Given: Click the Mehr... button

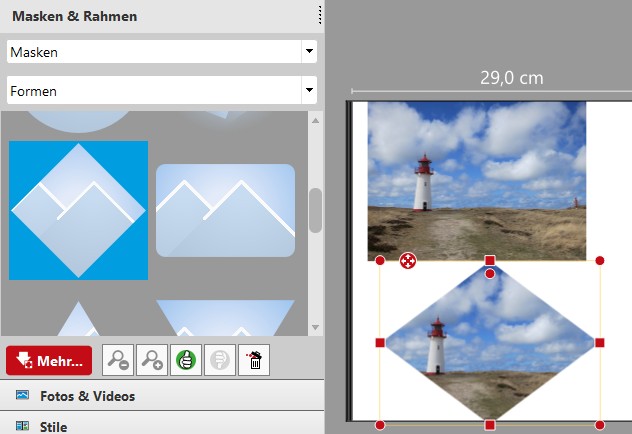Looking at the screenshot, I should (49, 360).
